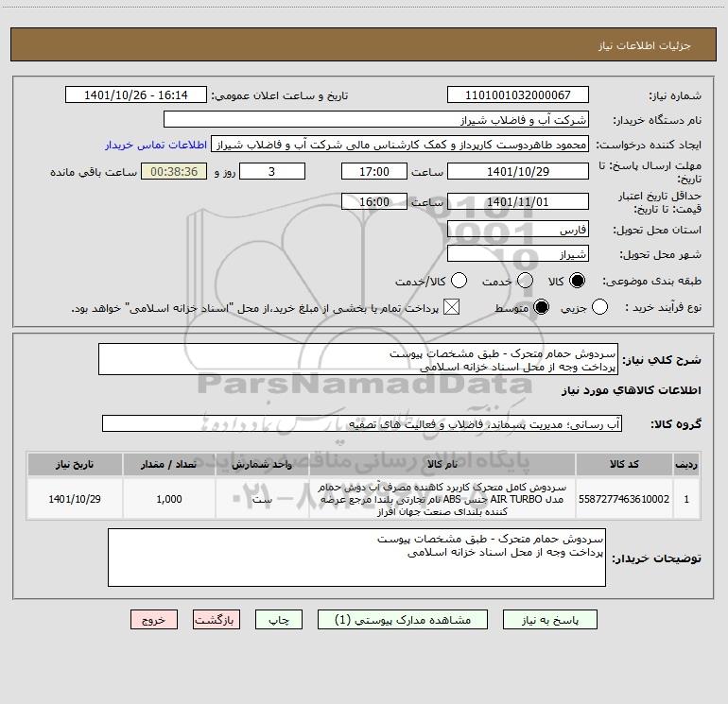Click the 16:00 validity time field
The height and width of the screenshot is (704, 728).
pos(374,201)
